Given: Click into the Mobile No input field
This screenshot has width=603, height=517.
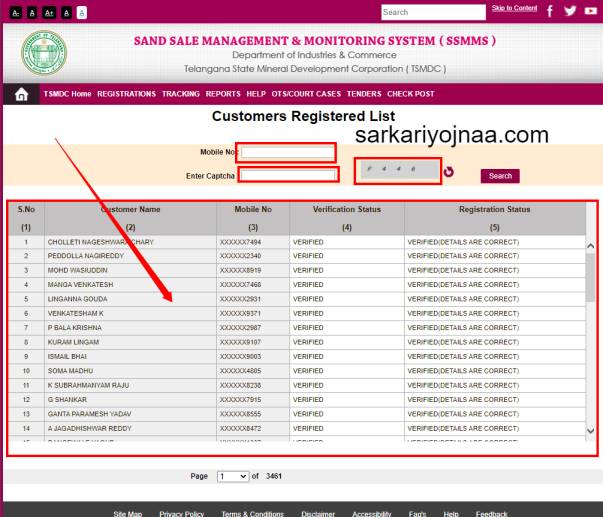Looking at the screenshot, I should [288, 152].
